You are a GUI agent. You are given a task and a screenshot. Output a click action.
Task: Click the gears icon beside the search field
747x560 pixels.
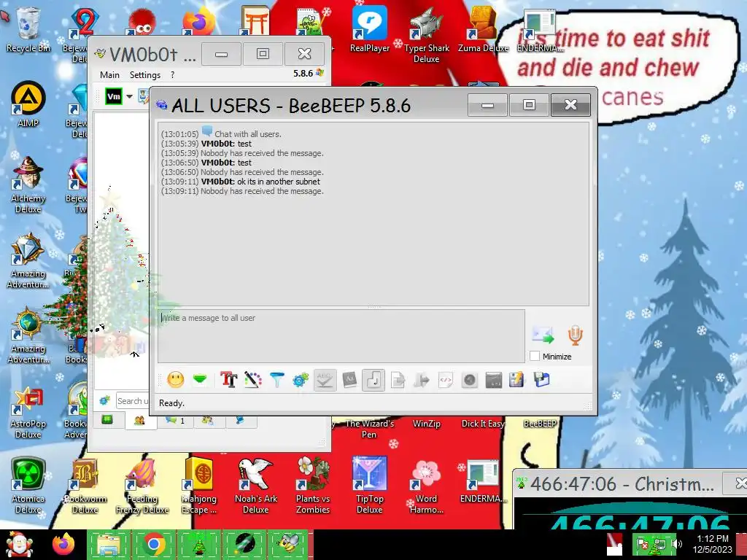[105, 400]
